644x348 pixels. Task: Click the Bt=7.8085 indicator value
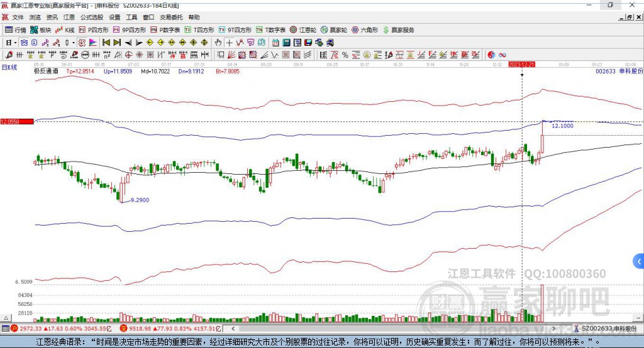point(228,71)
